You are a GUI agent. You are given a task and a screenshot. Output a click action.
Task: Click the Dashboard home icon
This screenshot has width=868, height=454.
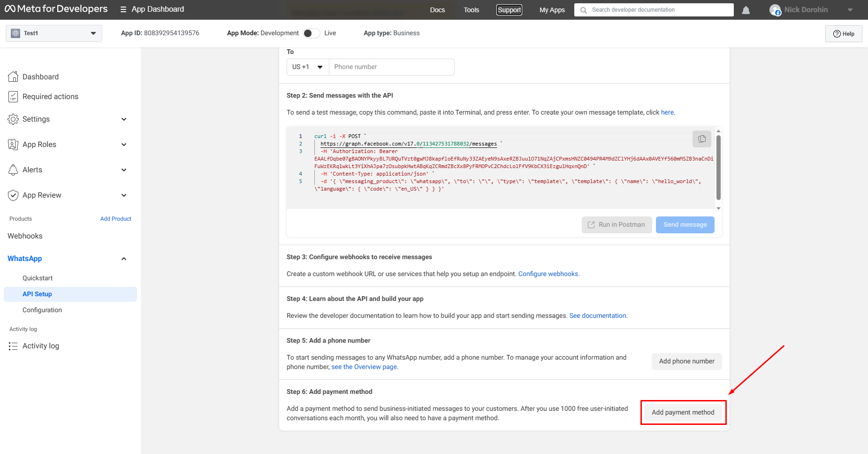[x=13, y=77]
